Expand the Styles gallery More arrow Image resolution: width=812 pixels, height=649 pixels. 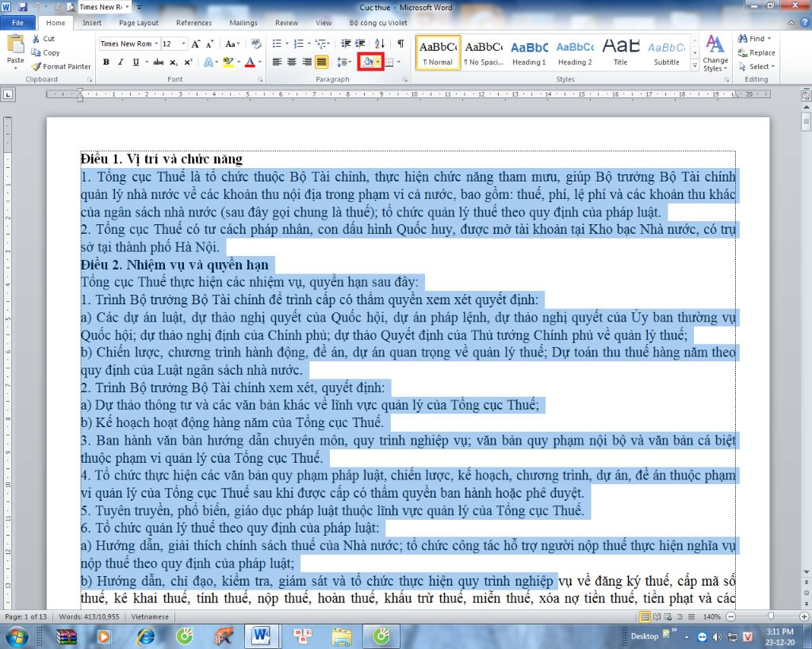[695, 66]
